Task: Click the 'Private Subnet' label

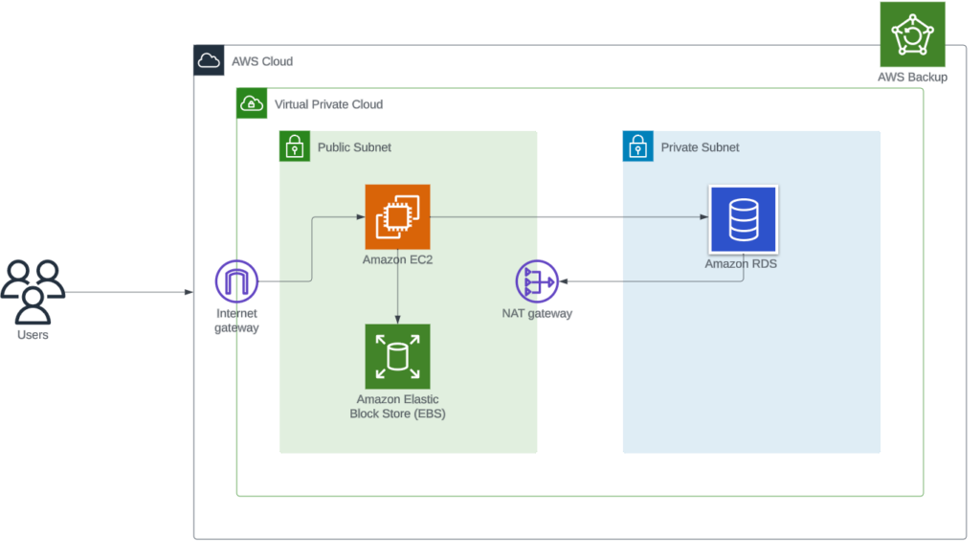Action: pos(700,147)
